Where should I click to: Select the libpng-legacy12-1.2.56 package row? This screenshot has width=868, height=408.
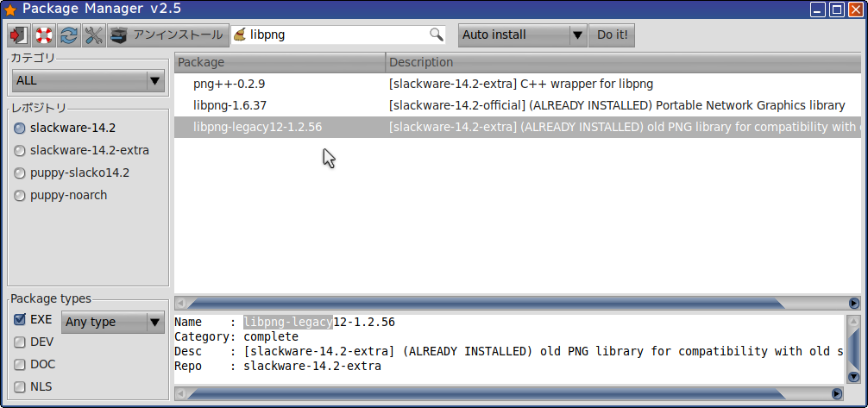pyautogui.click(x=519, y=128)
